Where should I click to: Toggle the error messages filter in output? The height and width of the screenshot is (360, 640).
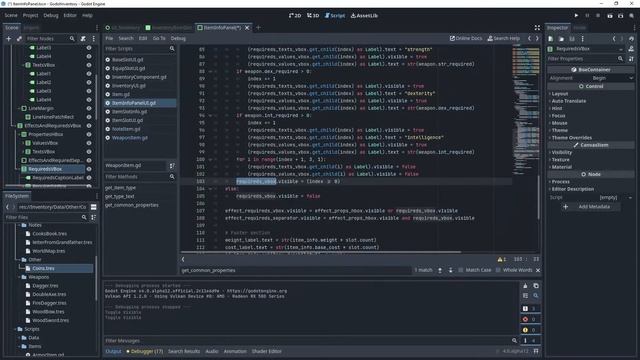click(x=531, y=319)
